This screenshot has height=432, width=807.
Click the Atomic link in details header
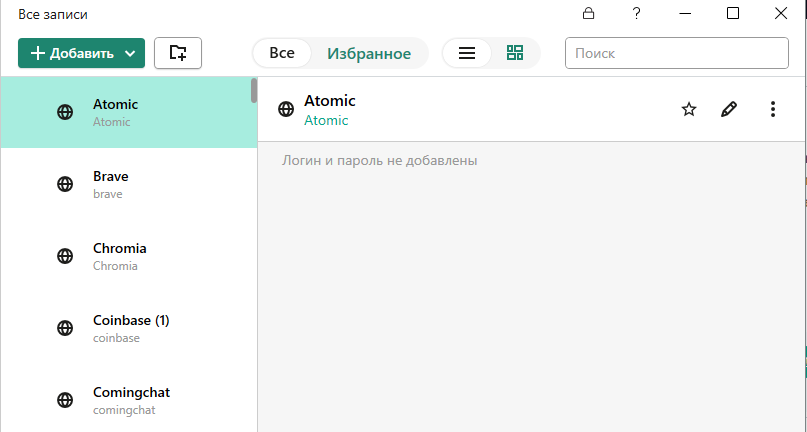pyautogui.click(x=326, y=121)
